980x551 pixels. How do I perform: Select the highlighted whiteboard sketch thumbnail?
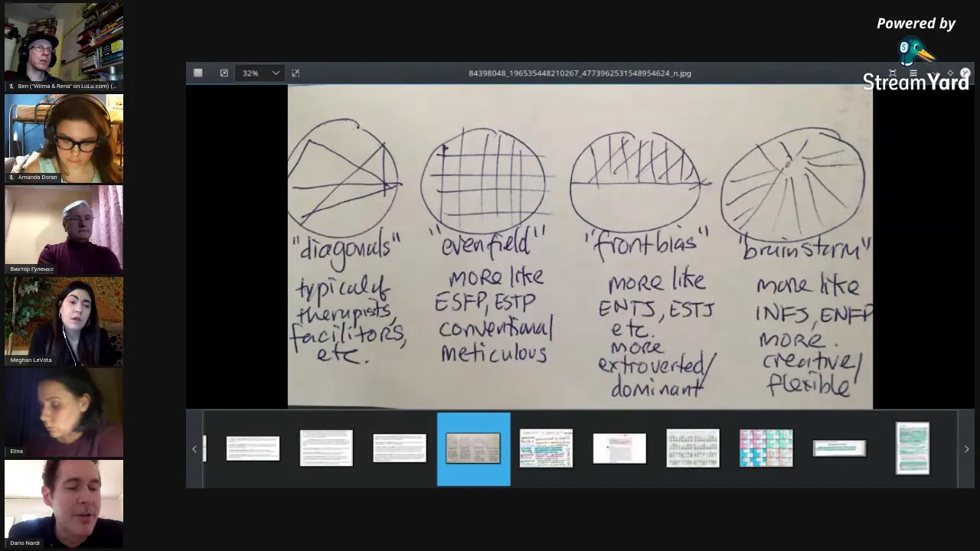[x=473, y=449]
